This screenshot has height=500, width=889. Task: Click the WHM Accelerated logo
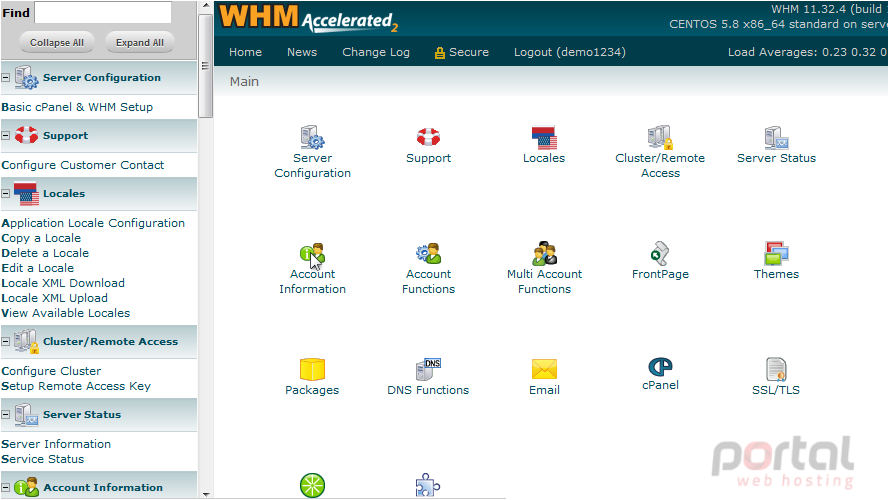(308, 18)
